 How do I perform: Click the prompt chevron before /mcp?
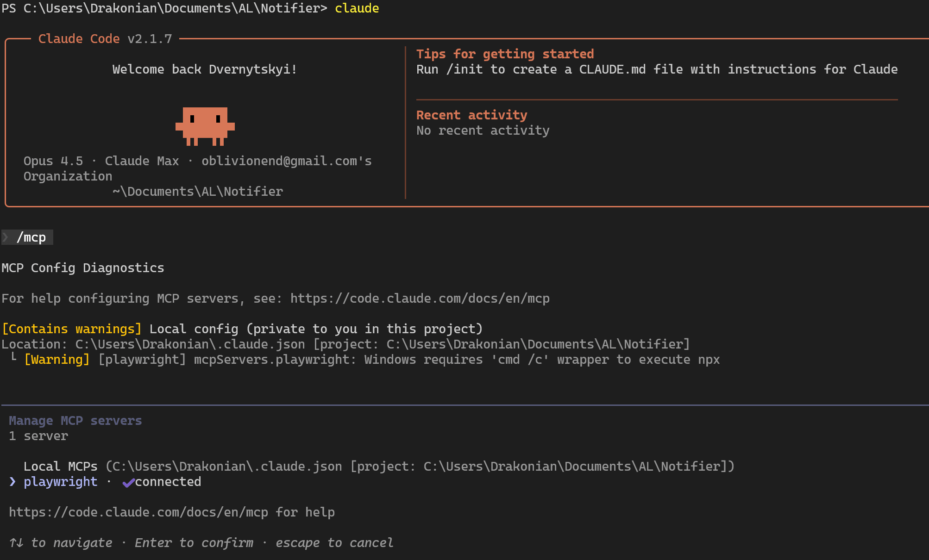(x=6, y=237)
